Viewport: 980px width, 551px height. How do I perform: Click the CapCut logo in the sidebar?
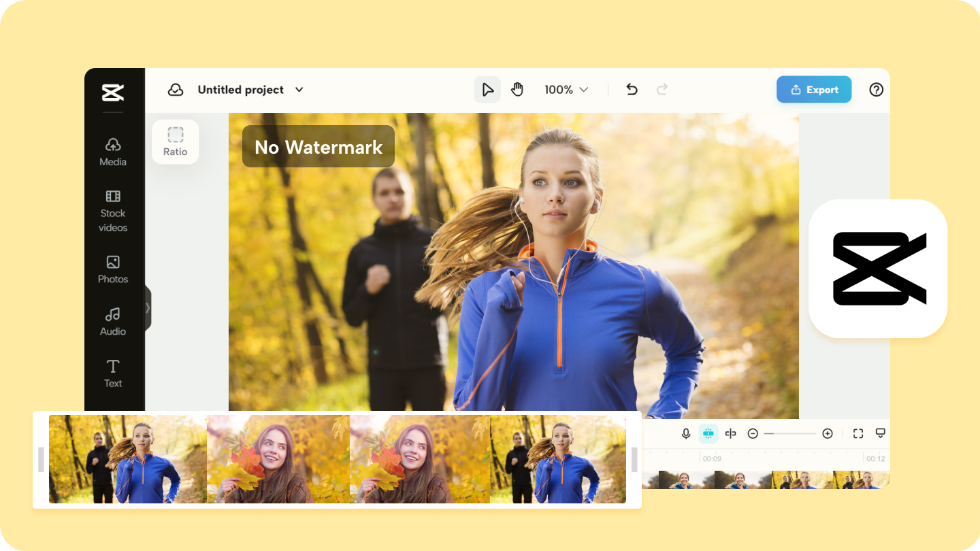[x=113, y=93]
